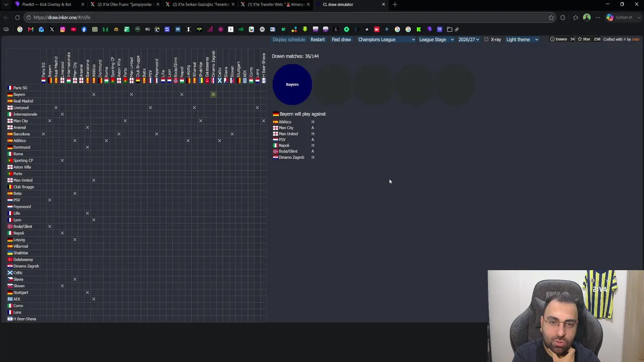644x362 pixels.
Task: Open a new browser tab
Action: pyautogui.click(x=395, y=5)
